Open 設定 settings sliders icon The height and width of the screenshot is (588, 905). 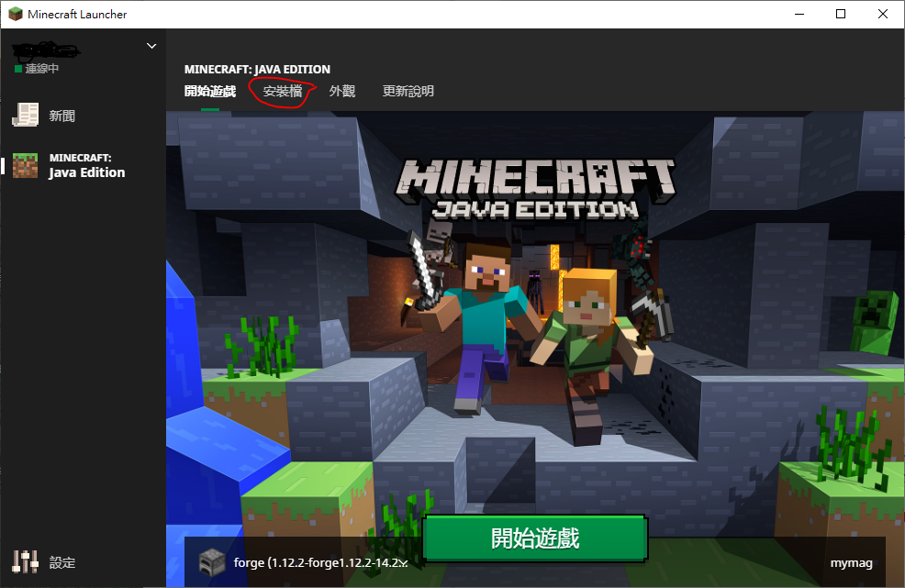(x=26, y=561)
